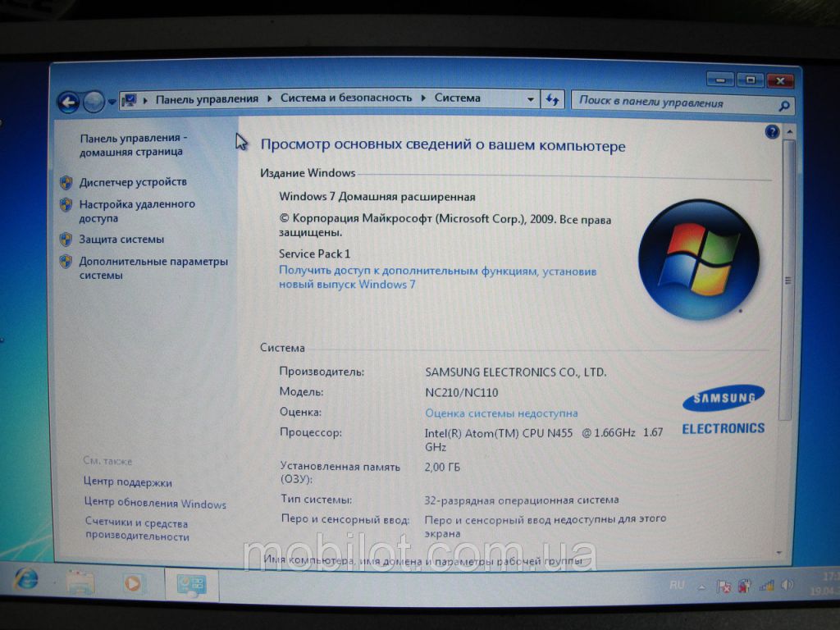The width and height of the screenshot is (840, 630).
Task: Open Help with the blue question mark
Action: pyautogui.click(x=772, y=132)
